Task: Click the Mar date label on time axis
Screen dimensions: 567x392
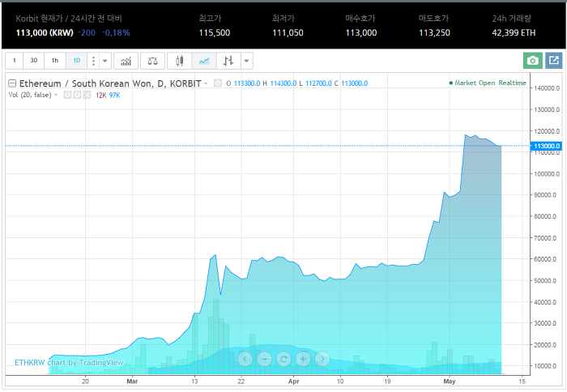Action: (x=132, y=381)
